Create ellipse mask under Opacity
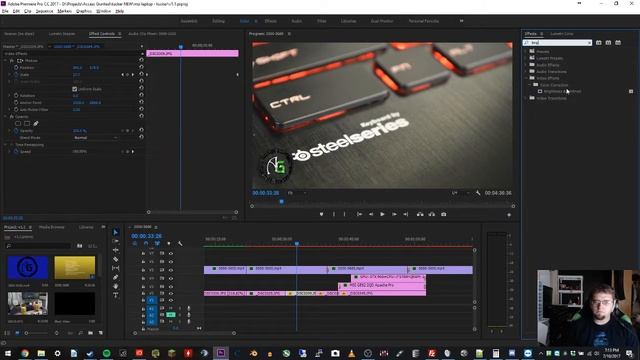The height and width of the screenshot is (360, 640). coord(18,123)
